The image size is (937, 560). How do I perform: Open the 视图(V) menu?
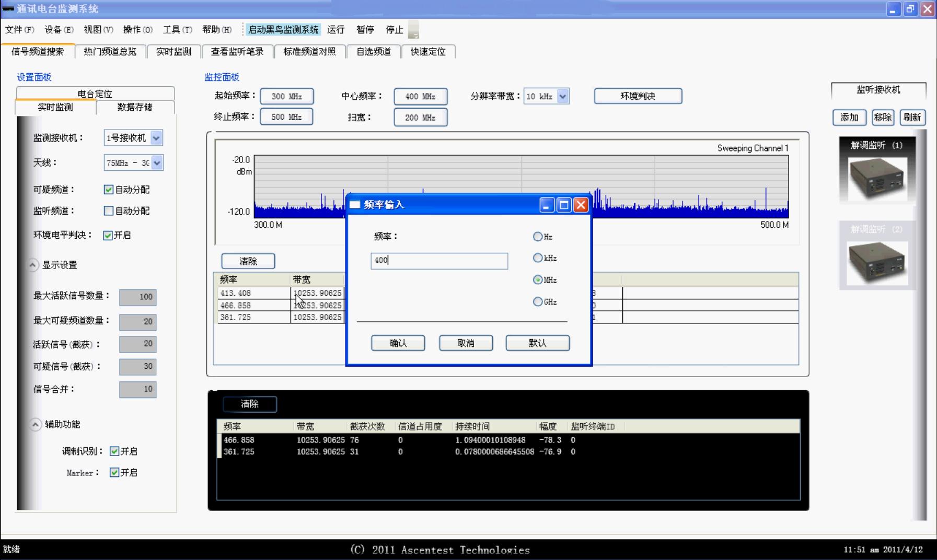(98, 30)
